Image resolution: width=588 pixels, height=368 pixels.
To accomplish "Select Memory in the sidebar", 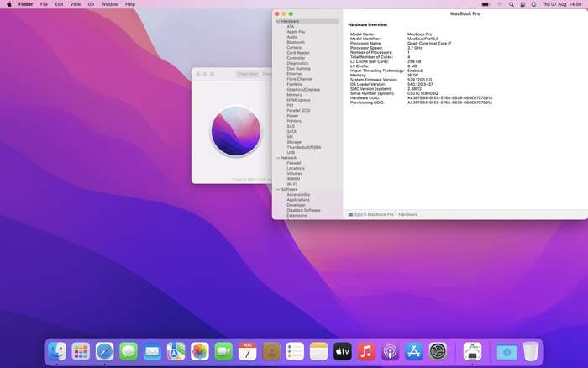I will coord(294,95).
